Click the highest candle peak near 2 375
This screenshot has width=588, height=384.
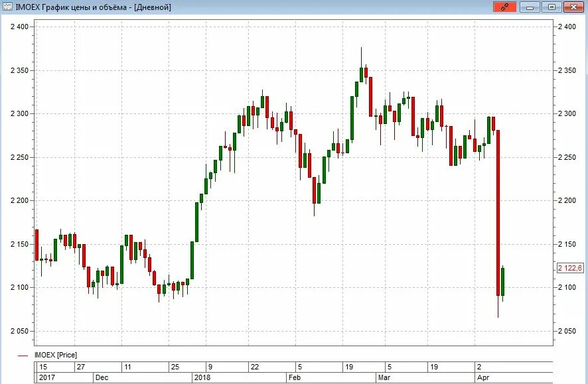[362, 64]
